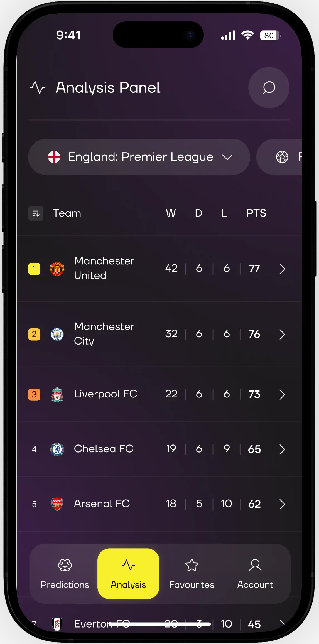Click the Liverpool FC crest
Image resolution: width=319 pixels, height=644 pixels.
pos(57,394)
